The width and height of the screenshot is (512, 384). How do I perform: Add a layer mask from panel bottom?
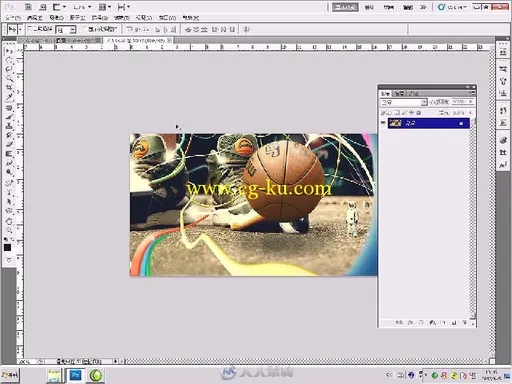click(421, 323)
